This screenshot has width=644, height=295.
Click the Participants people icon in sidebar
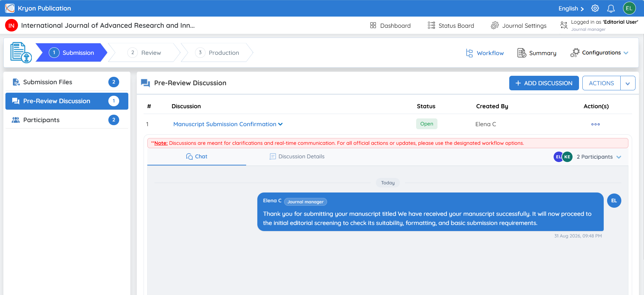[x=16, y=120]
